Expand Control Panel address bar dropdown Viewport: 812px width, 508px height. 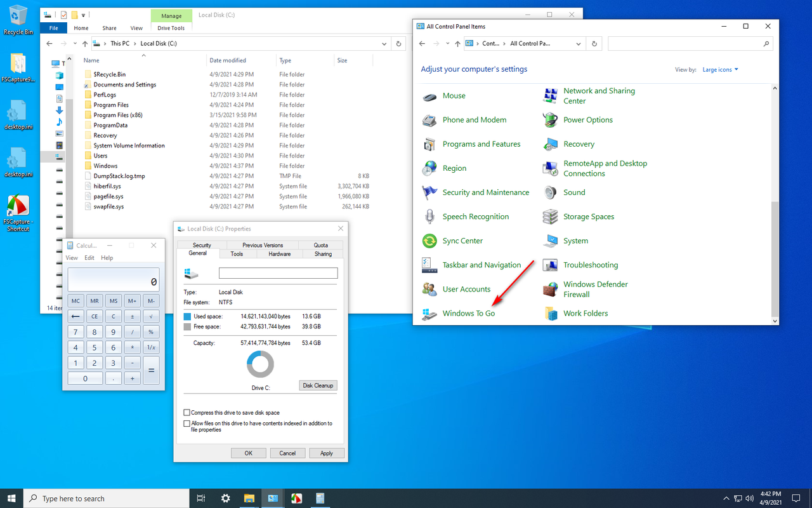pos(578,44)
